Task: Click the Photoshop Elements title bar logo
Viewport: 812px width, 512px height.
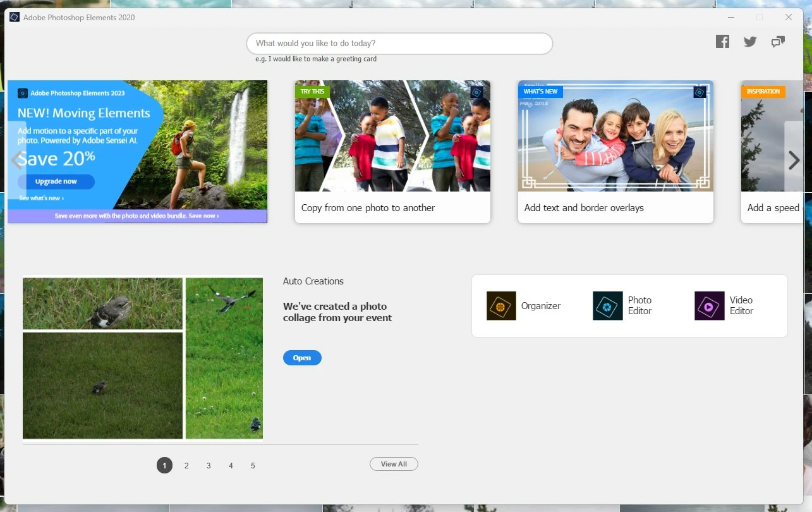Action: click(15, 17)
